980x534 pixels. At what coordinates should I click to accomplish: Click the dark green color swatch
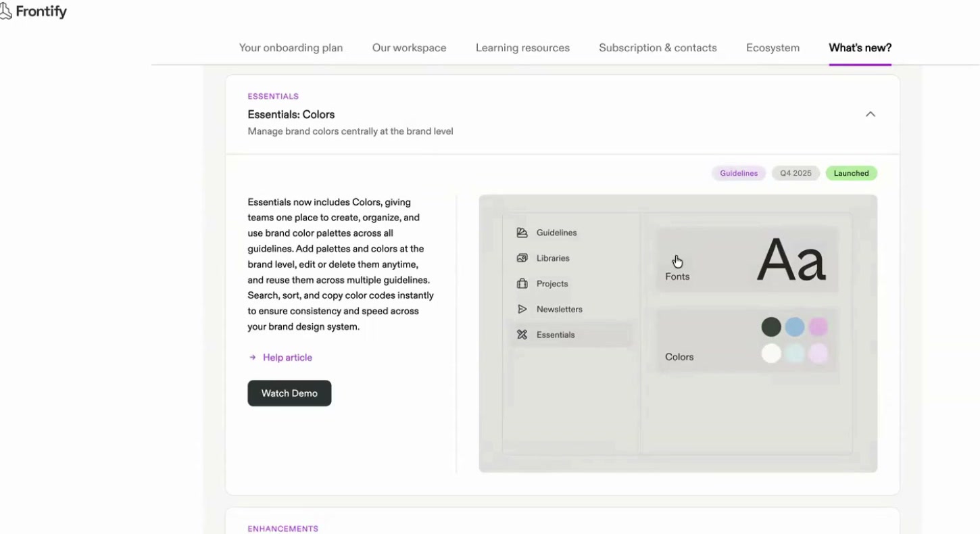click(x=771, y=327)
